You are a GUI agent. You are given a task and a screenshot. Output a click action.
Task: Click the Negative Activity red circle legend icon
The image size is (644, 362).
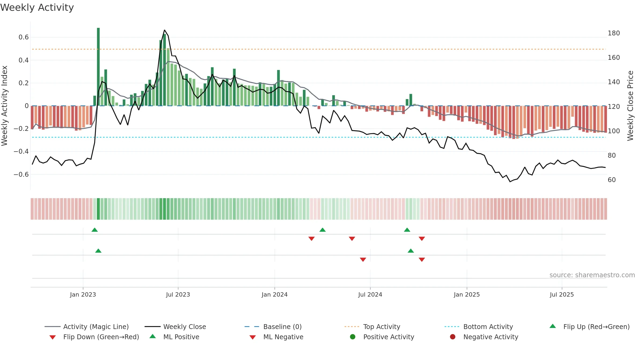pyautogui.click(x=453, y=337)
